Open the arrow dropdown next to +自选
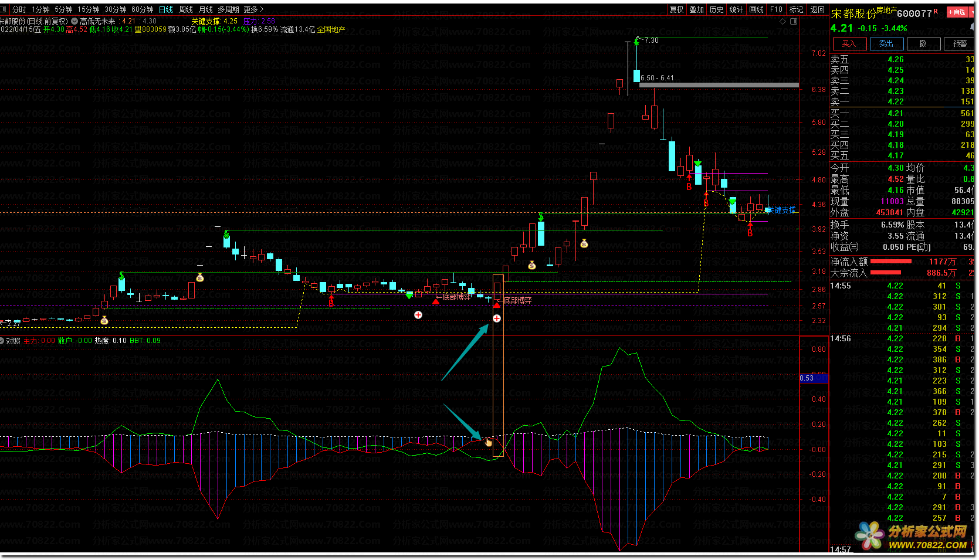 coord(972,12)
